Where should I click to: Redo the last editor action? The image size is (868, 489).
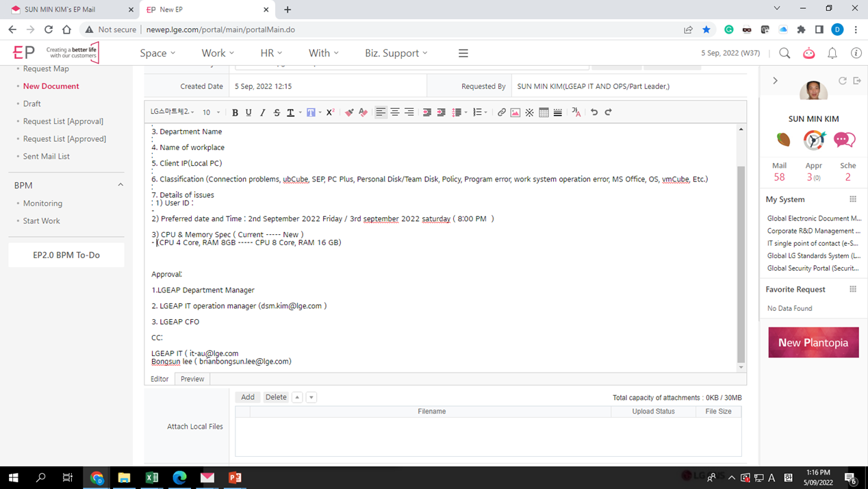(608, 112)
